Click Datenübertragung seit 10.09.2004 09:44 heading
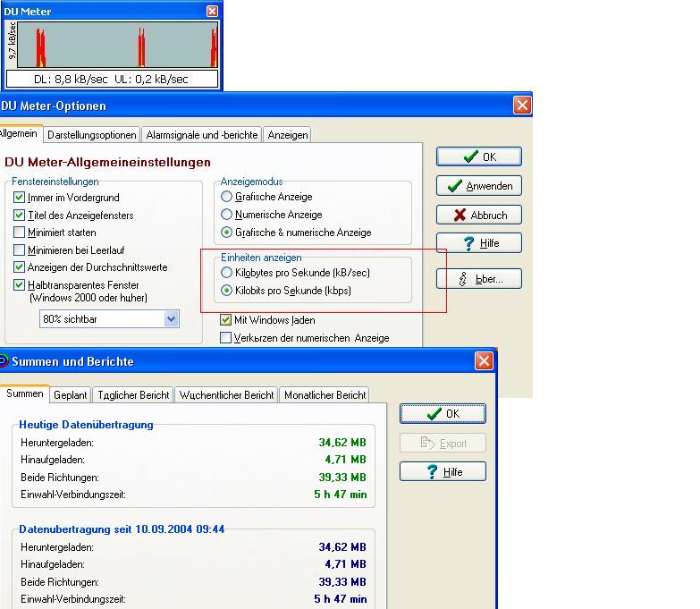Image resolution: width=700 pixels, height=609 pixels. click(x=122, y=529)
